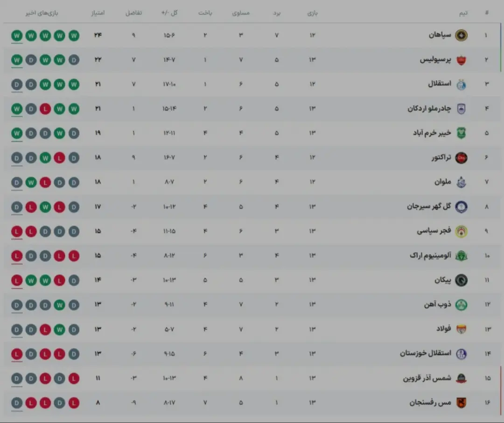Click the wins (برد) column header
The width and height of the screenshot is (504, 423).
(277, 13)
